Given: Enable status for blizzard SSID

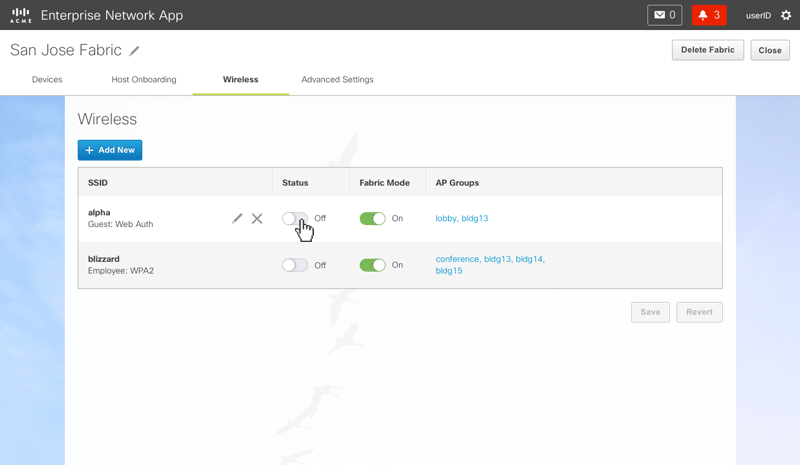Looking at the screenshot, I should point(295,265).
